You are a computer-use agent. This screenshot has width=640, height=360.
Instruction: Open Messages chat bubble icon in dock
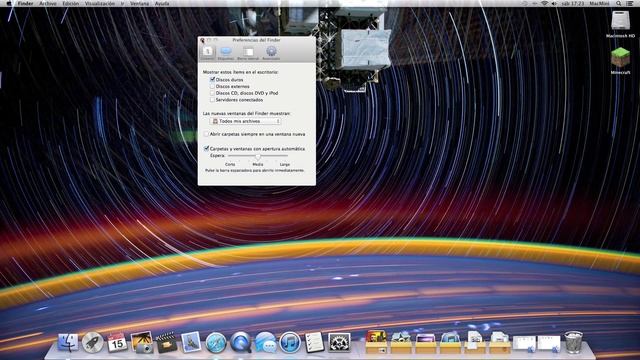point(265,342)
